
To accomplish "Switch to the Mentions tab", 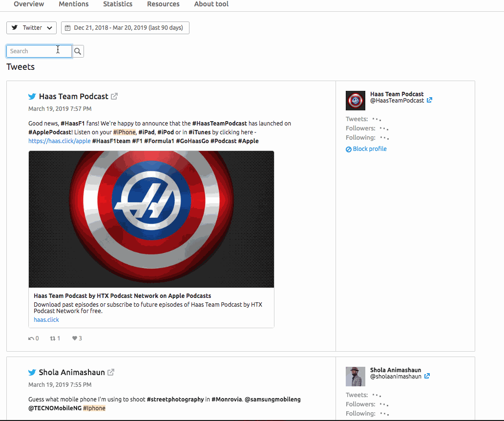I will tap(74, 4).
